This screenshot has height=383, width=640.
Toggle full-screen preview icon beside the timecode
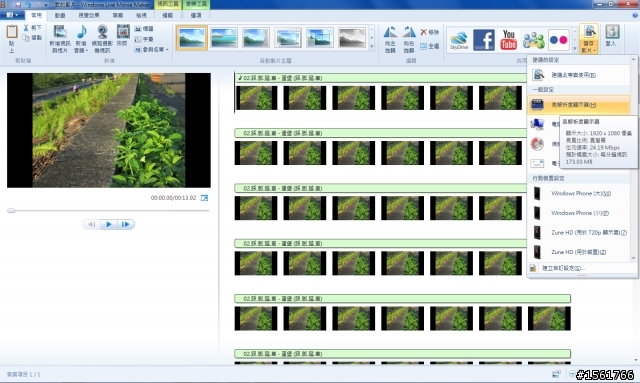[x=204, y=198]
